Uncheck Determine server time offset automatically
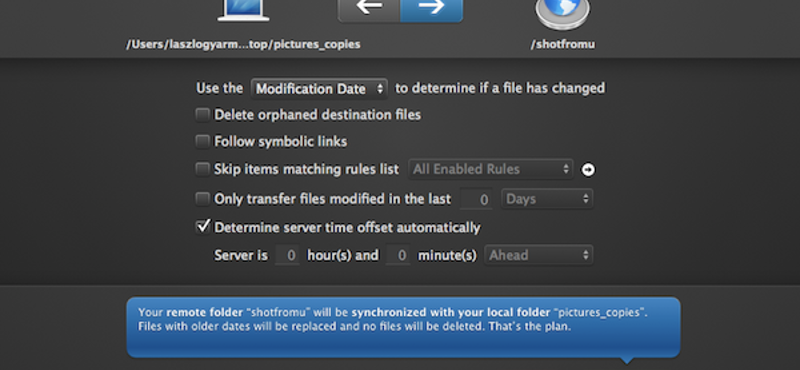Viewport: 800px width, 370px height. (x=203, y=226)
